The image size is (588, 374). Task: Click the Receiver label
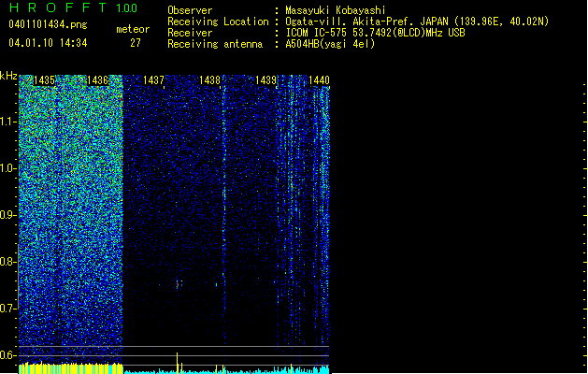coord(190,33)
